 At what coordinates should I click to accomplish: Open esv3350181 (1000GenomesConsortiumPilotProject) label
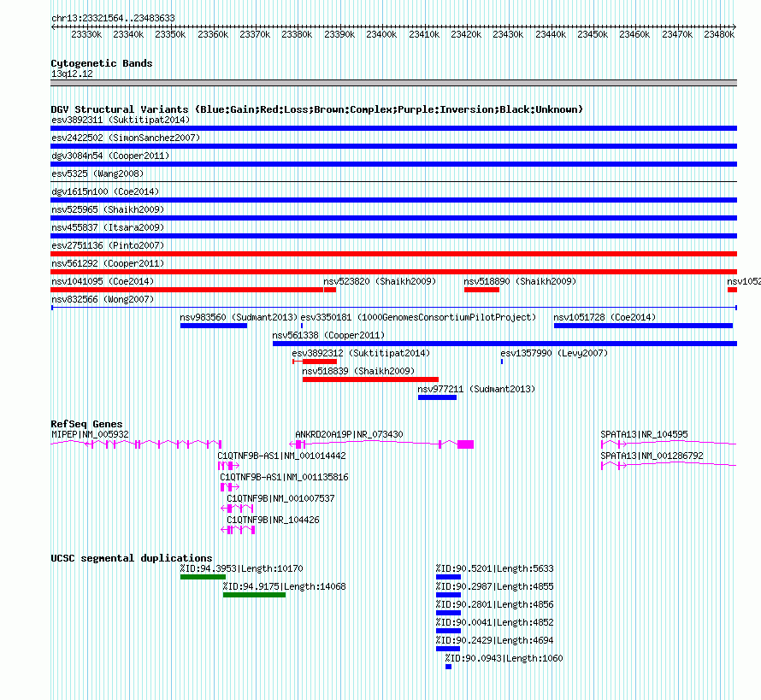click(418, 317)
